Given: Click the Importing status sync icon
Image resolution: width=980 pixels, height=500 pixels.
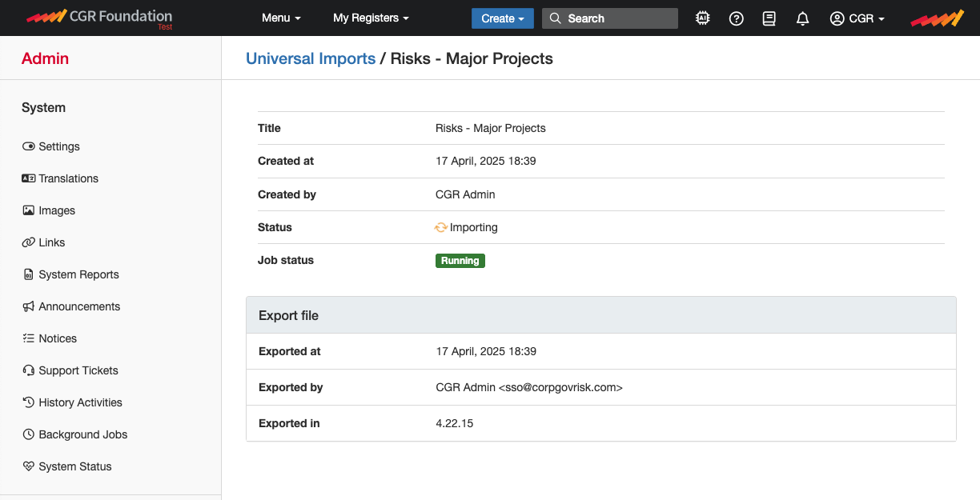Looking at the screenshot, I should click(441, 227).
